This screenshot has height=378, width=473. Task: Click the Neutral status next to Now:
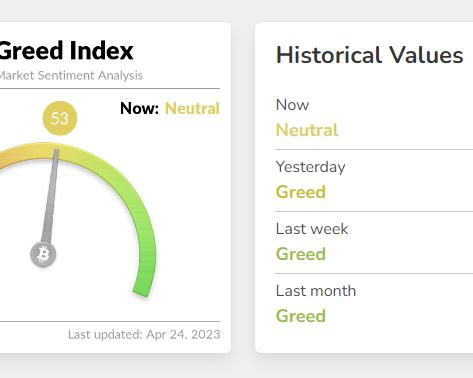192,108
